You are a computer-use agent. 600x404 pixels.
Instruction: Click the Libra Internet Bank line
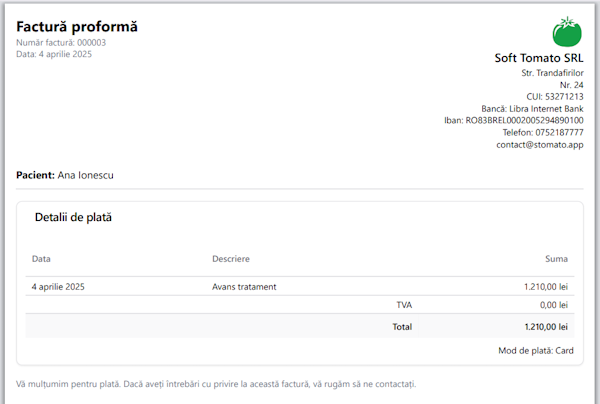pos(533,108)
